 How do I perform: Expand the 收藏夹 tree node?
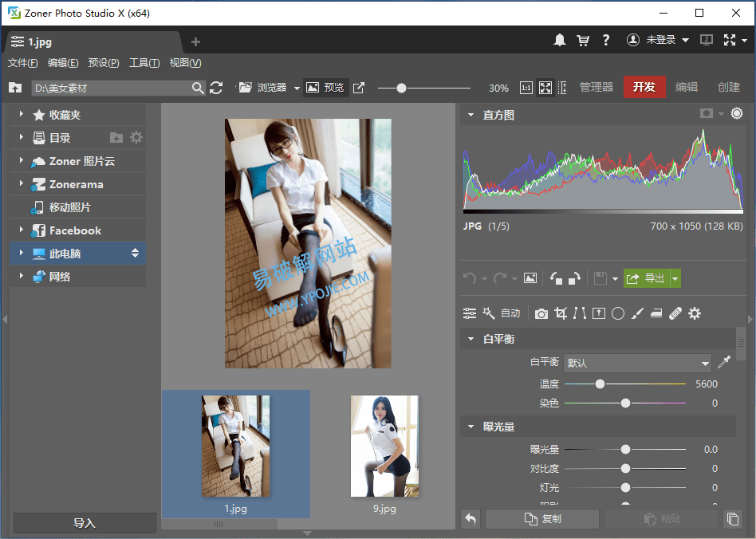point(22,115)
